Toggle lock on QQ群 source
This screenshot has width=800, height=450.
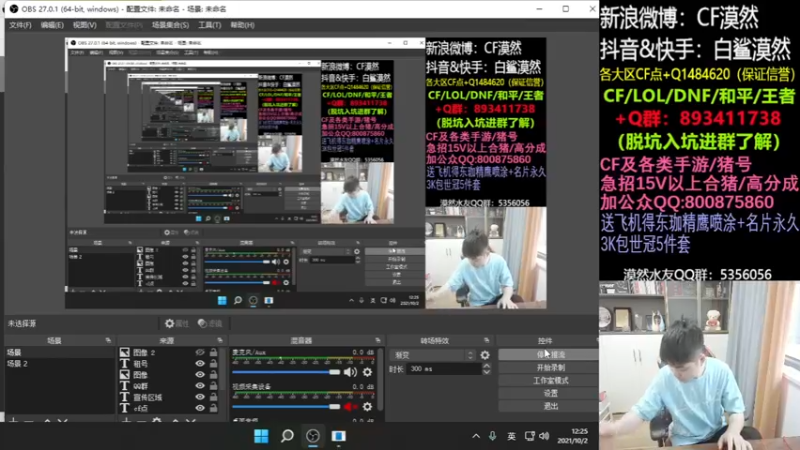pyautogui.click(x=213, y=386)
